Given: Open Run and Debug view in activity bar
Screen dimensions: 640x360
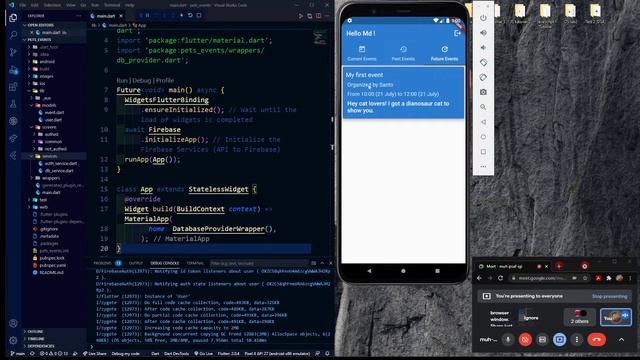Looking at the screenshot, I should tap(13, 70).
